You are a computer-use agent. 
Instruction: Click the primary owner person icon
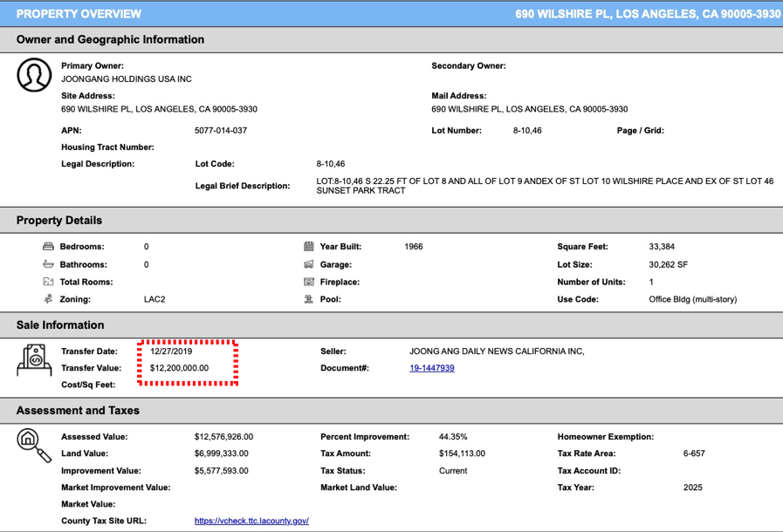(x=34, y=75)
